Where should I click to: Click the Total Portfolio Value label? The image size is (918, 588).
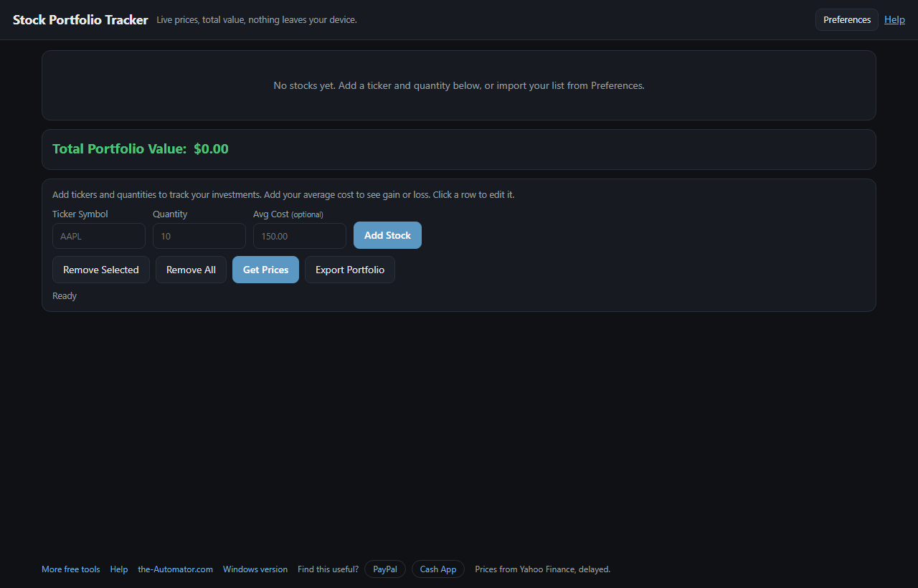point(119,149)
